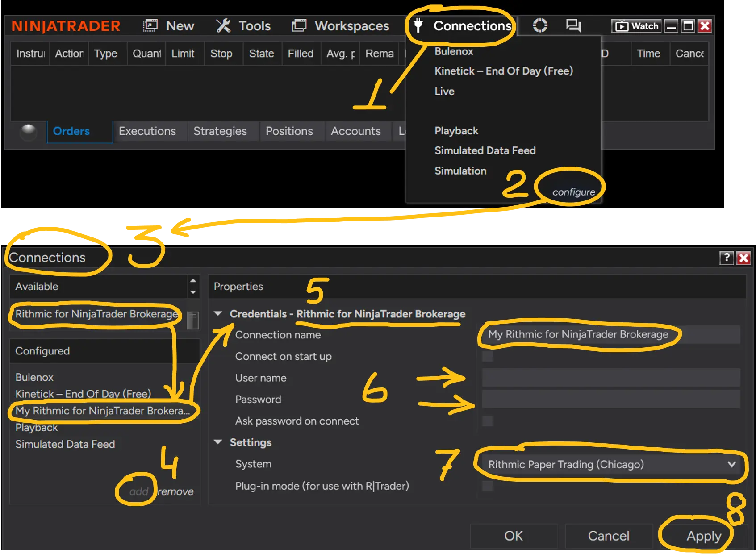756x558 pixels.
Task: Select Kinetick End Of Day in Configured list
Action: click(83, 394)
